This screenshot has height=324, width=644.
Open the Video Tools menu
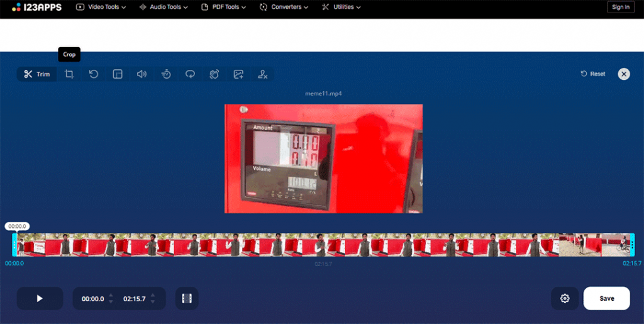click(101, 7)
